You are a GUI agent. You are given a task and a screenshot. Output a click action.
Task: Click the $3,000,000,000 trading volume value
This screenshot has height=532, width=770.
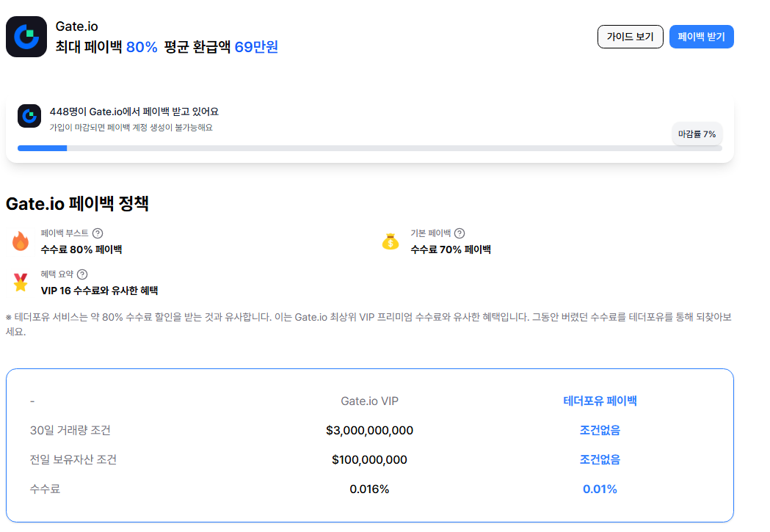click(369, 431)
